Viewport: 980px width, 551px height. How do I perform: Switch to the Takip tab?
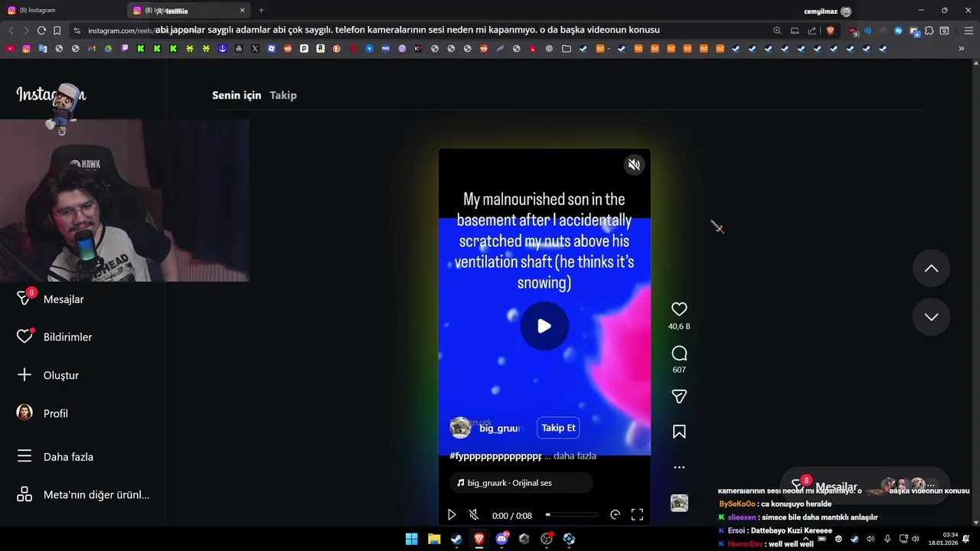283,95
